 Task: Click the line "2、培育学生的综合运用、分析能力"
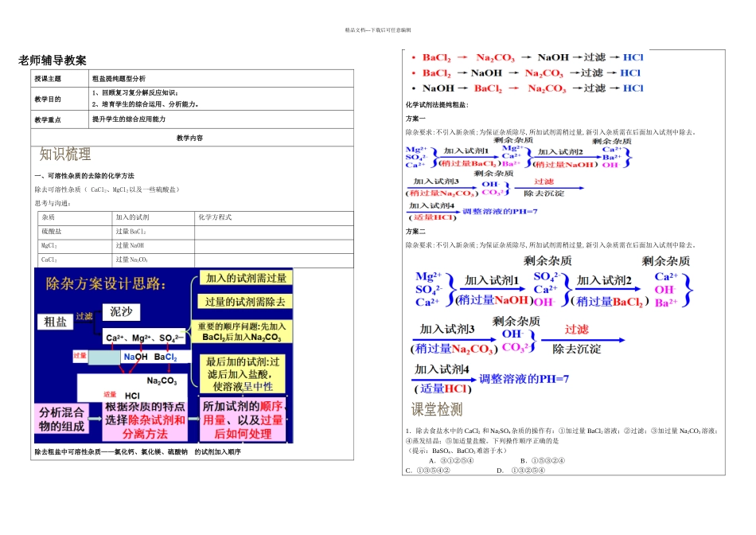click(145, 104)
